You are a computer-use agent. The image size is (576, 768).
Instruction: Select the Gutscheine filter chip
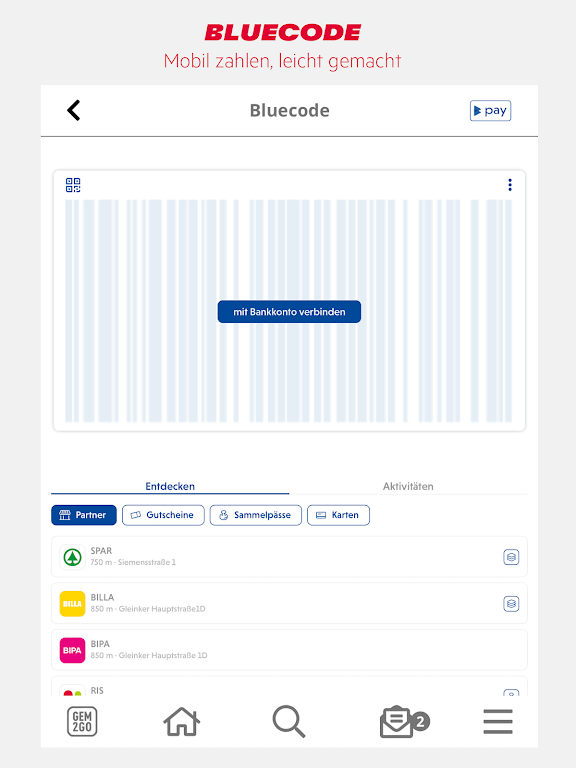(163, 515)
